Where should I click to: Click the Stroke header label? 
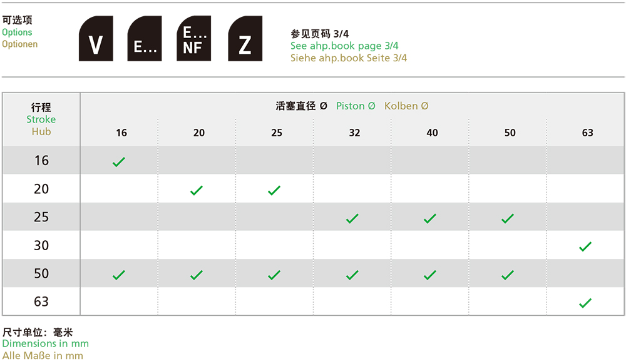[x=41, y=119]
